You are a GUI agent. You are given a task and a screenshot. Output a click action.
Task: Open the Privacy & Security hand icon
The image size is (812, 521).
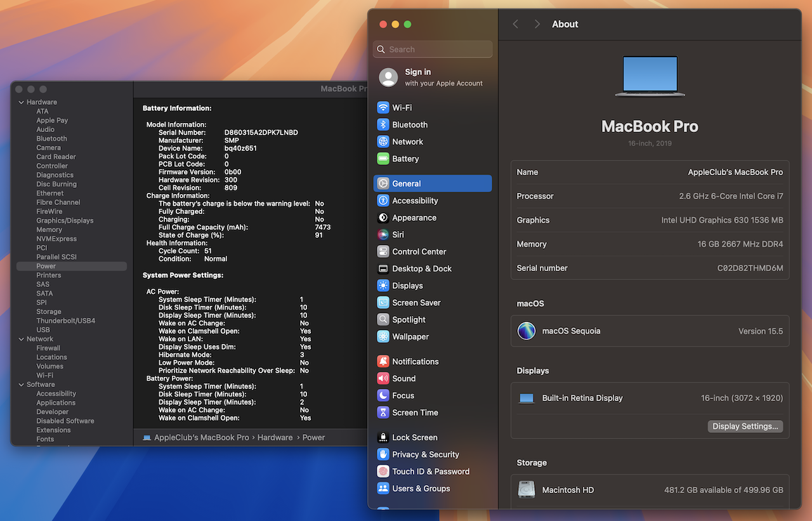(x=383, y=454)
